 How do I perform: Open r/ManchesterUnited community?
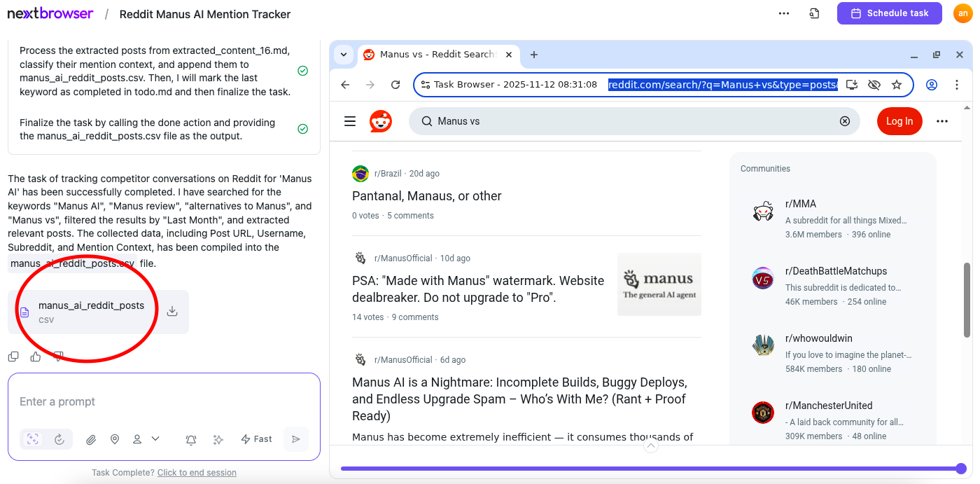coord(829,406)
